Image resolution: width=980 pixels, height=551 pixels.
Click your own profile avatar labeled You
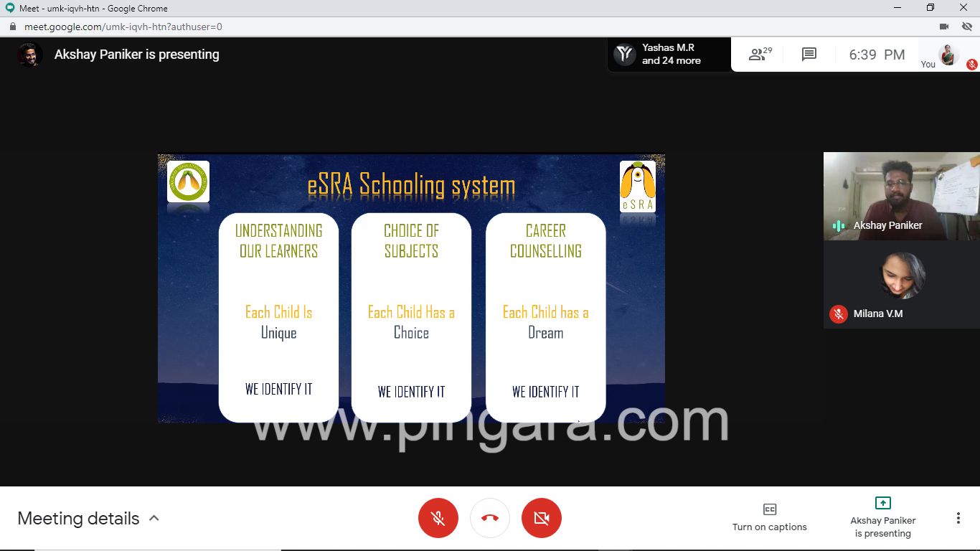coord(948,55)
